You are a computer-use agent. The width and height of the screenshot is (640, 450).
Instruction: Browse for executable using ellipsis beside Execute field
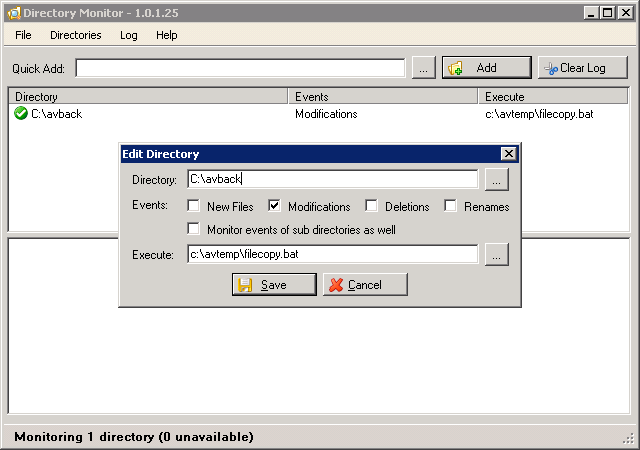[496, 254]
